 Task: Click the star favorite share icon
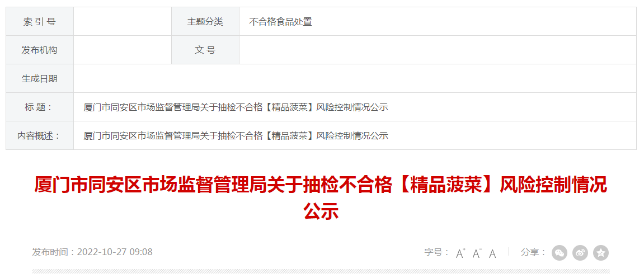tap(601, 252)
